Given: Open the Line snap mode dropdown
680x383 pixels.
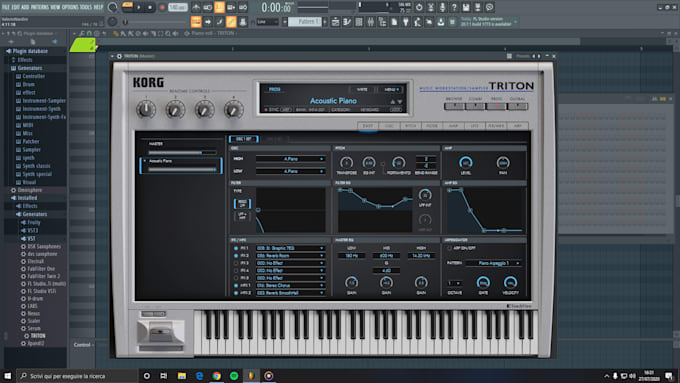Looking at the screenshot, I should 267,22.
